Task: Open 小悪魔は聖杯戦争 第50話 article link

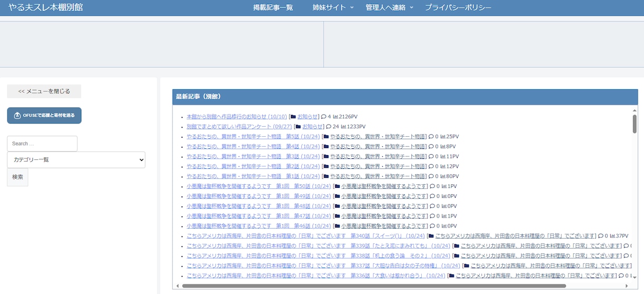Action: click(259, 186)
